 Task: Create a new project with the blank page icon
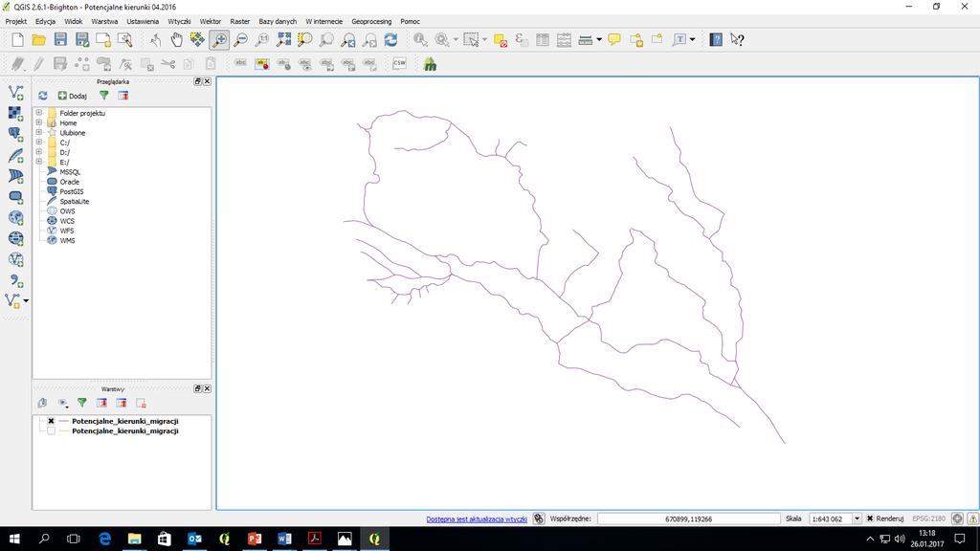click(17, 40)
